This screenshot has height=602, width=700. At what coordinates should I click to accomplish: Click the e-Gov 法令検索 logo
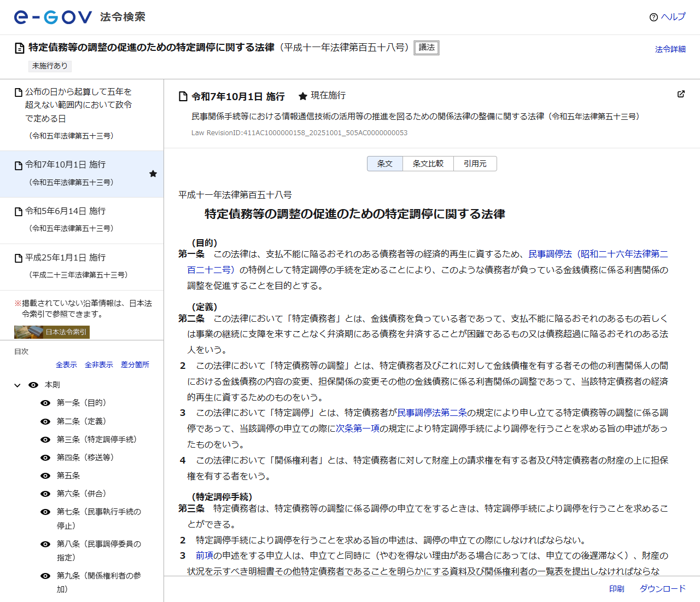(x=80, y=17)
